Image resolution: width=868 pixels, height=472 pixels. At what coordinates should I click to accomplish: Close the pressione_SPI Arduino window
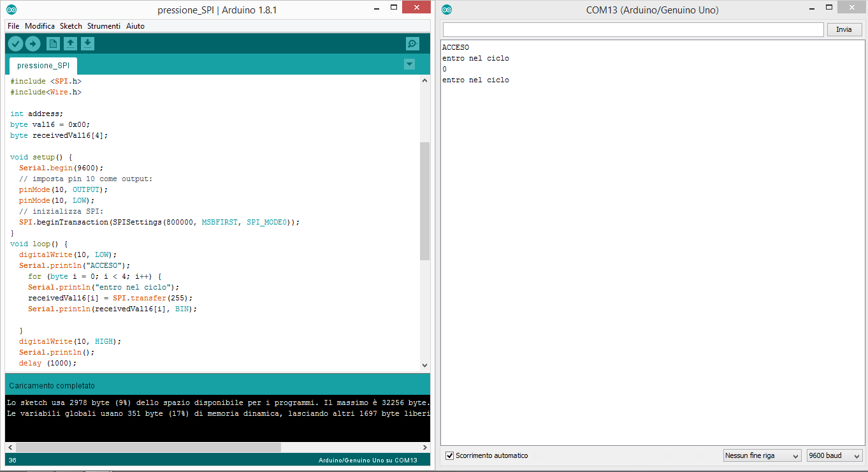[x=417, y=8]
